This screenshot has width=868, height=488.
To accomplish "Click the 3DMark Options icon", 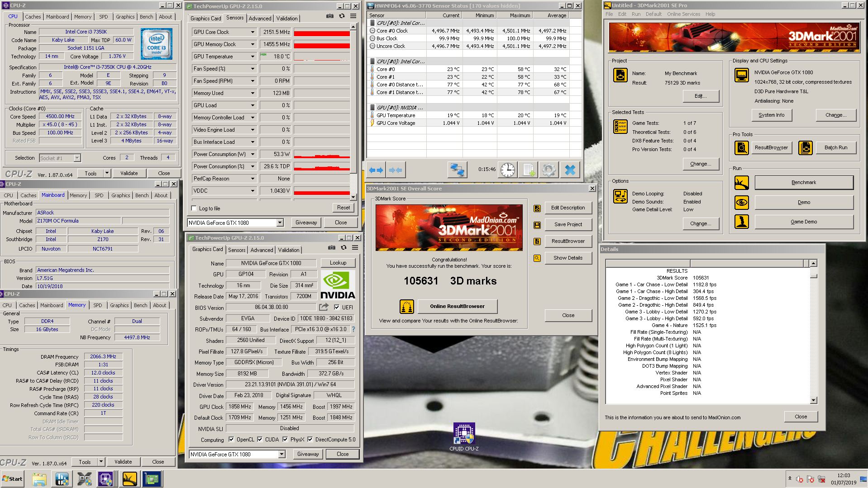I will [620, 196].
